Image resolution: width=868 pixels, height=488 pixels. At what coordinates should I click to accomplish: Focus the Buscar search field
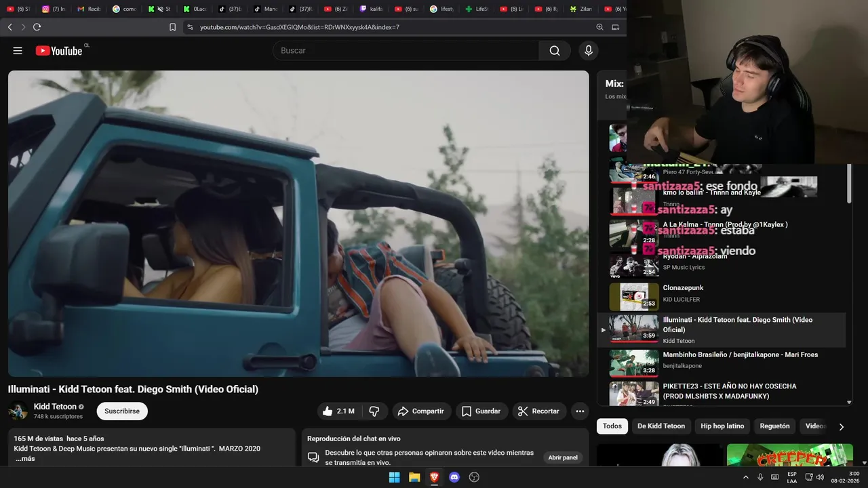[x=406, y=51]
